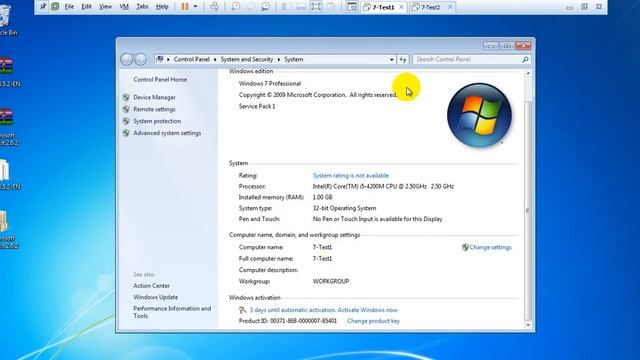Click Change settings link
Image resolution: width=640 pixels, height=360 pixels.
pos(490,247)
